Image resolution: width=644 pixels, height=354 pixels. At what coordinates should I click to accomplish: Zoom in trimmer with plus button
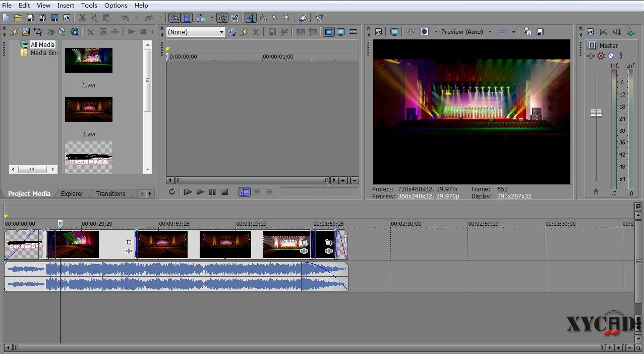click(343, 180)
